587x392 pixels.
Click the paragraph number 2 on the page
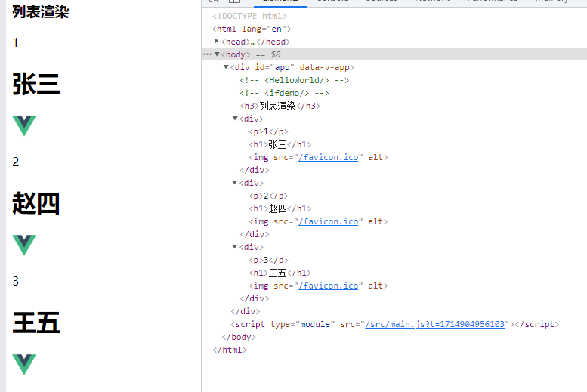pos(15,162)
